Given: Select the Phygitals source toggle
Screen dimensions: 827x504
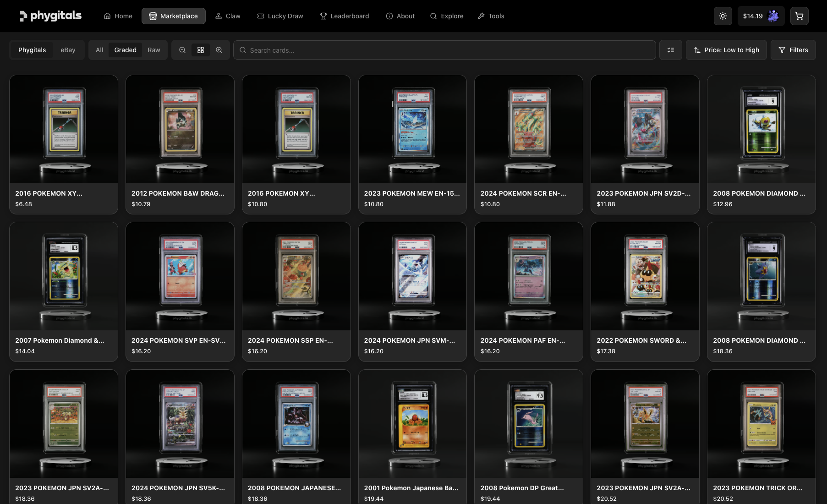Looking at the screenshot, I should point(32,50).
